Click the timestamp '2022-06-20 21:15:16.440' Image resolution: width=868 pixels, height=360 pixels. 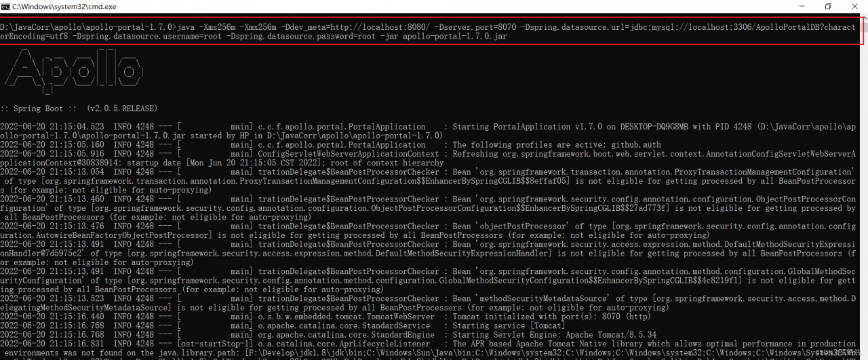click(x=52, y=317)
